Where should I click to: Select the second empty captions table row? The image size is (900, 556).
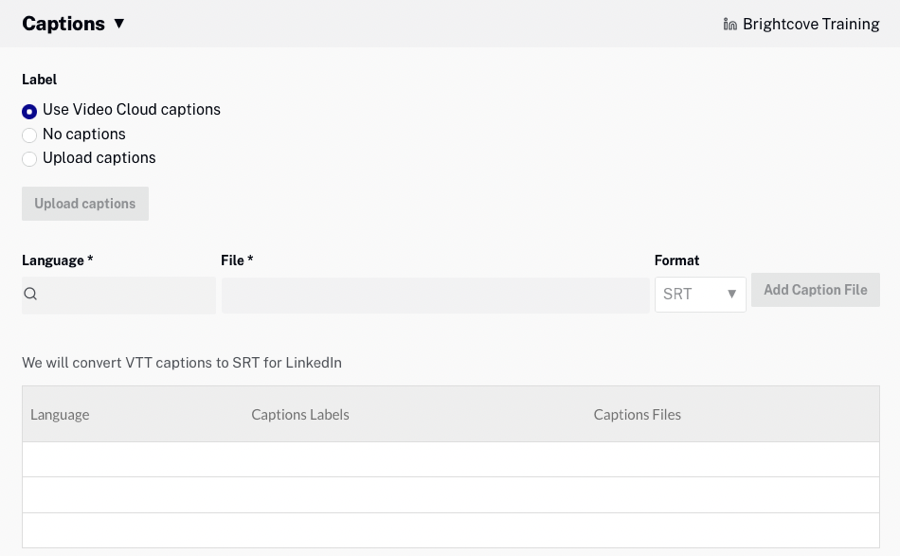(450, 495)
